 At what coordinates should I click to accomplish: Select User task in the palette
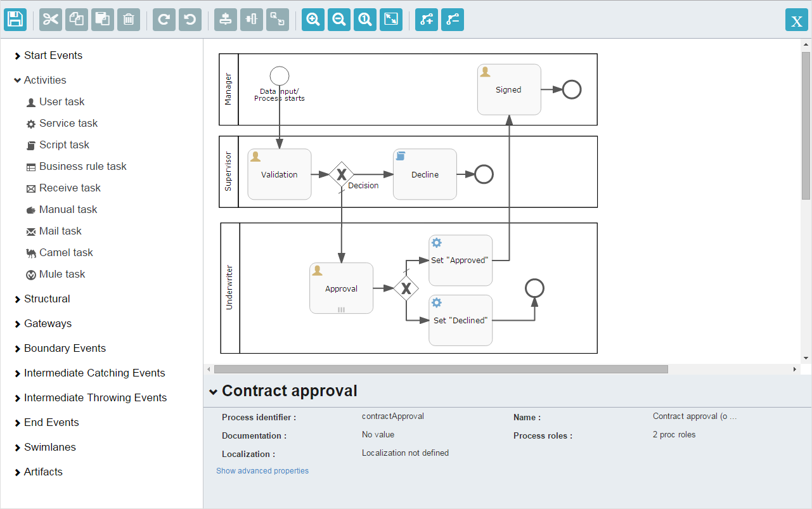61,102
